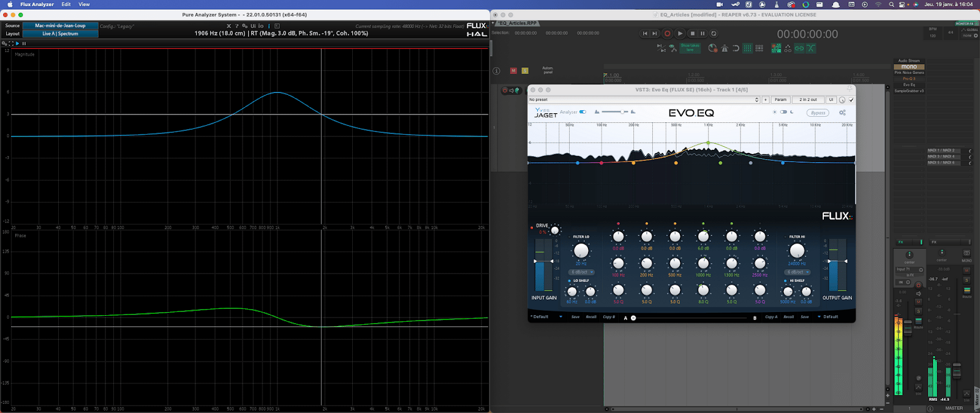Toggle the light/dark theme switch in Evo EQ
Viewport: 980px width, 413px height.
[783, 112]
